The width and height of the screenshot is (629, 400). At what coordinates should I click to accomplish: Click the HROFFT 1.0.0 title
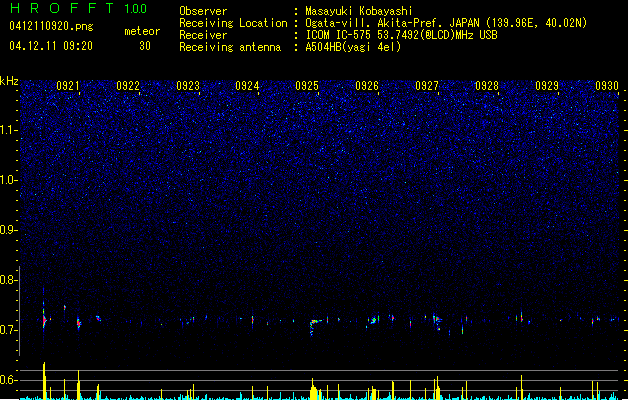pos(78,8)
